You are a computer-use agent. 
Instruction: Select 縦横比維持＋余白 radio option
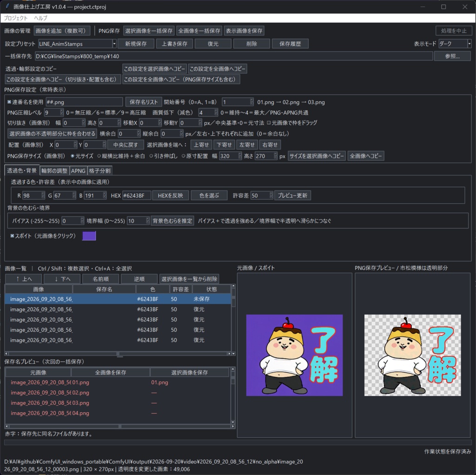tap(99, 156)
